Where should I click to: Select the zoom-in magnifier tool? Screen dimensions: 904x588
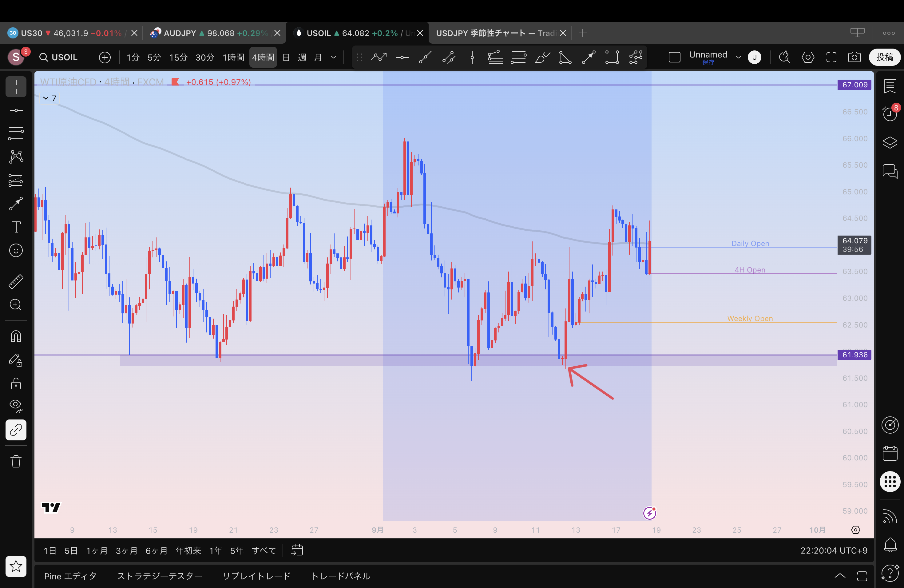point(16,305)
